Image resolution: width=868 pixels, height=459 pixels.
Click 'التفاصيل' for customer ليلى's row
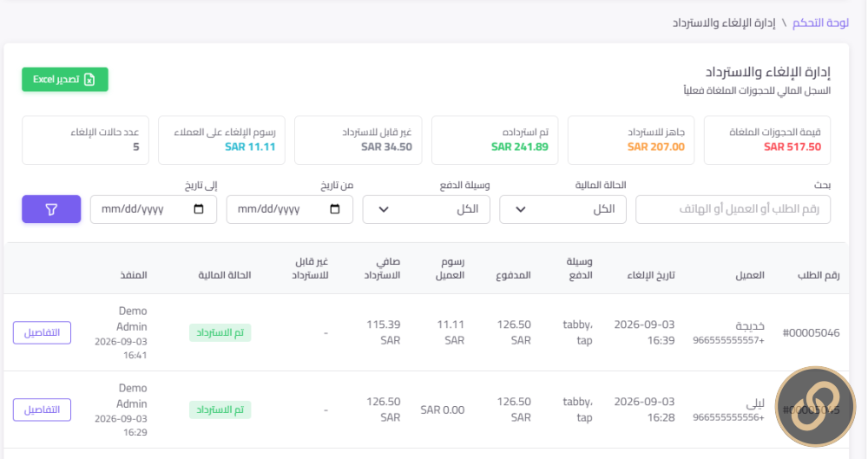pos(42,410)
